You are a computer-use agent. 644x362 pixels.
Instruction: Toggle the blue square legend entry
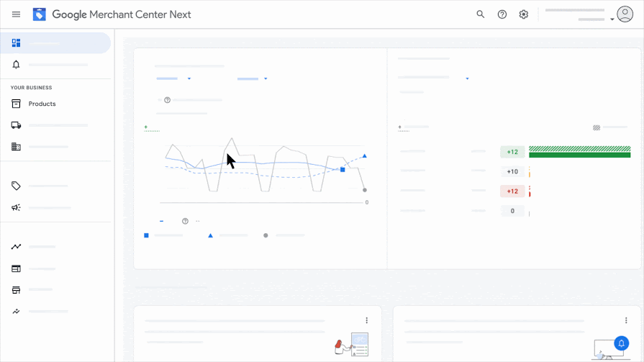(x=146, y=235)
